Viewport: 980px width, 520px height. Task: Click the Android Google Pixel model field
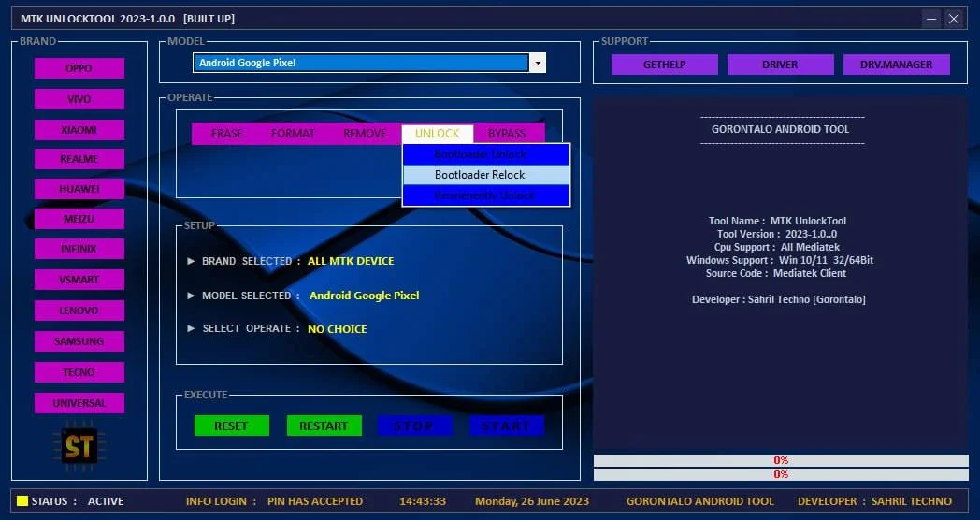click(x=361, y=63)
